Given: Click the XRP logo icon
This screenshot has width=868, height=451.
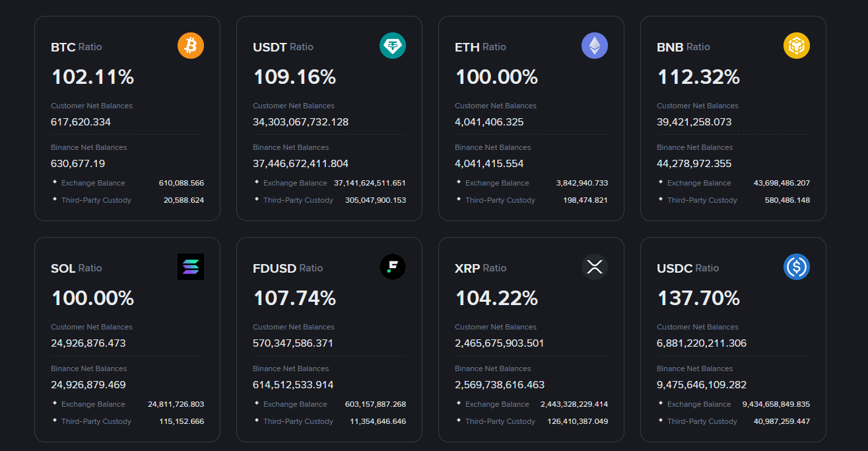Looking at the screenshot, I should click(x=595, y=266).
